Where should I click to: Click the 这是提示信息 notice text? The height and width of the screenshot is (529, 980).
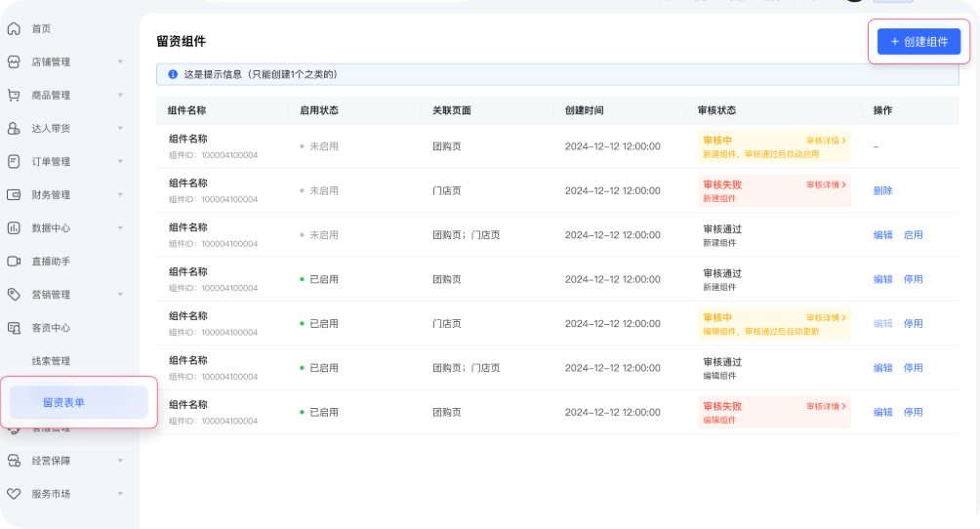coord(261,74)
